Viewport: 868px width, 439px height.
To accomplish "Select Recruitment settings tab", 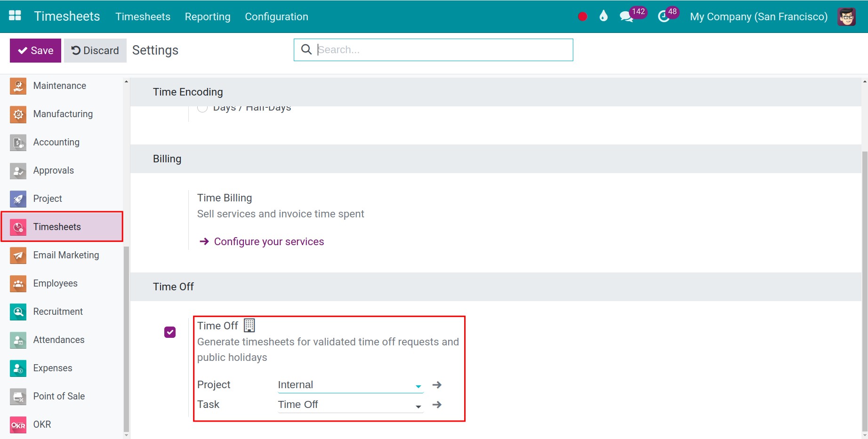I will pyautogui.click(x=62, y=312).
